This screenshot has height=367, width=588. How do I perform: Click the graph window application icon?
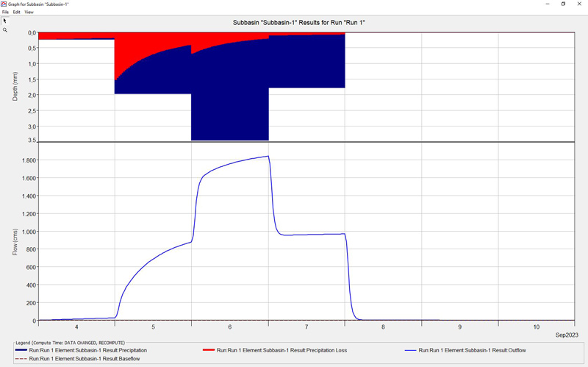pos(4,4)
